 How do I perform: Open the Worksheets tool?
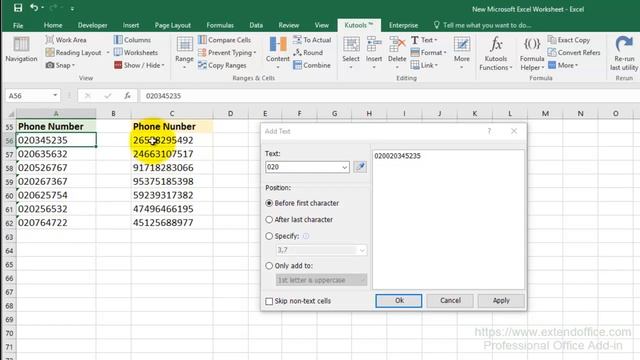(136, 52)
